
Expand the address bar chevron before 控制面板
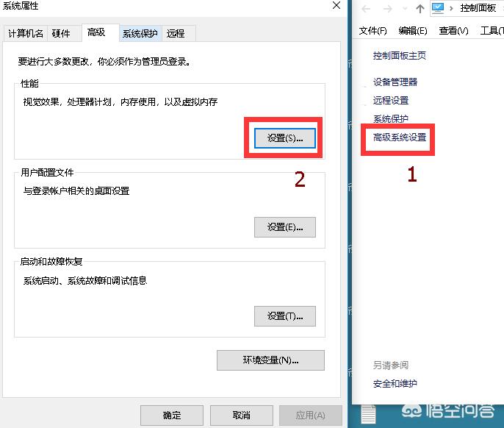451,8
